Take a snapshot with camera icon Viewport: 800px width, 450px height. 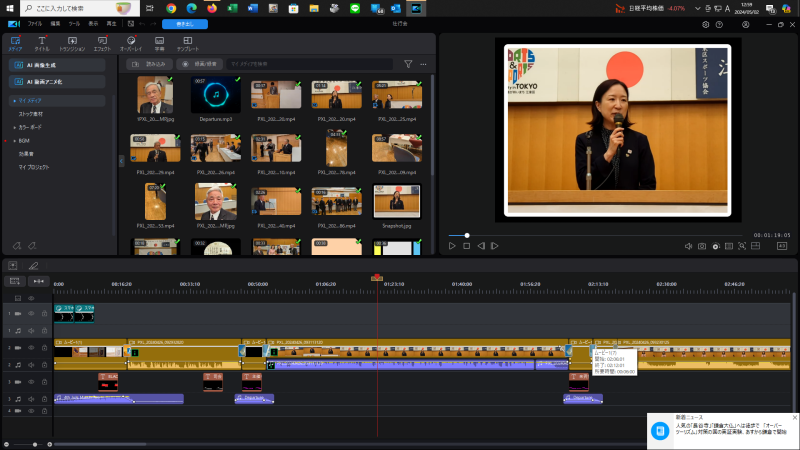click(702, 246)
